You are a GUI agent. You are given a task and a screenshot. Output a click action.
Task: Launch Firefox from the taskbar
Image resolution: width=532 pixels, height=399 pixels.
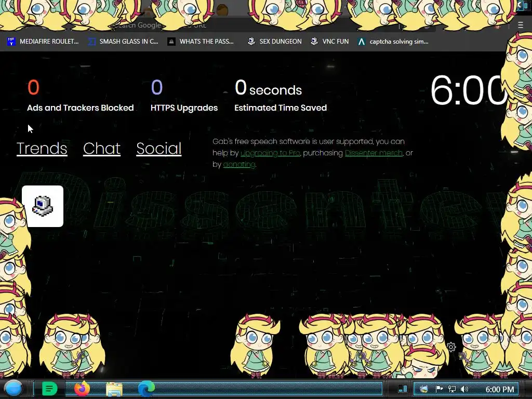point(82,389)
